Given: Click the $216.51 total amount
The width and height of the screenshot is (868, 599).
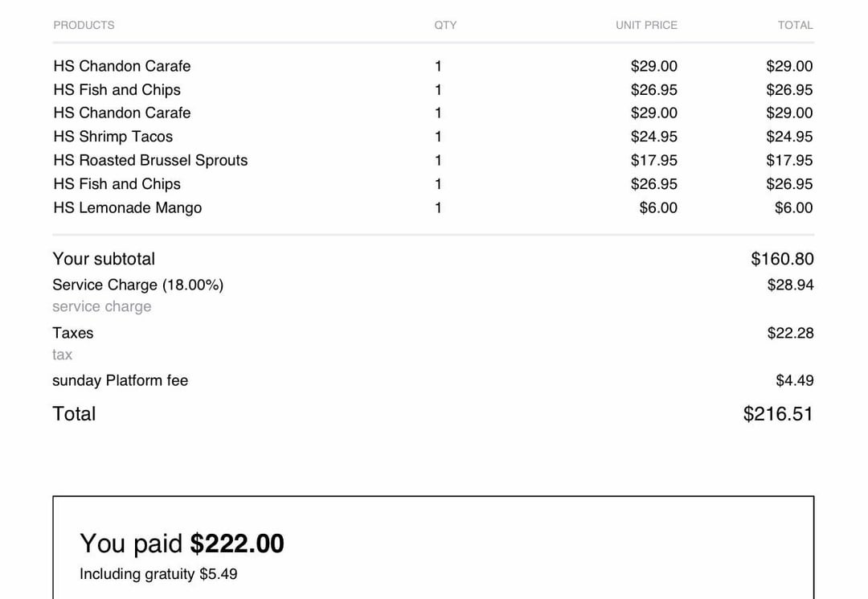Looking at the screenshot, I should [778, 413].
